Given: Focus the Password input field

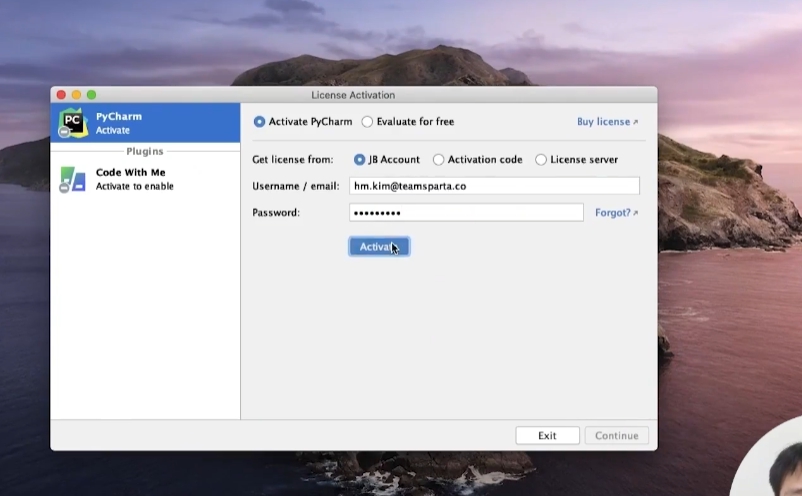Looking at the screenshot, I should 466,212.
